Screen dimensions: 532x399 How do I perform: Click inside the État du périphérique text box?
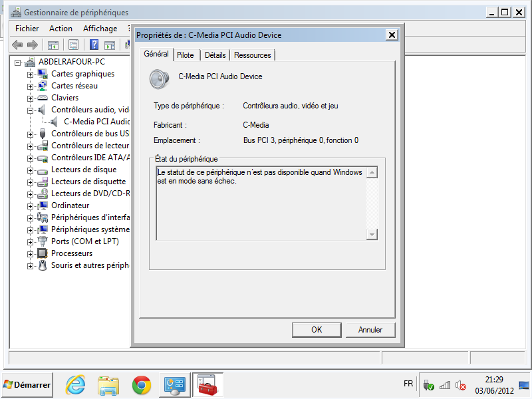click(x=261, y=203)
